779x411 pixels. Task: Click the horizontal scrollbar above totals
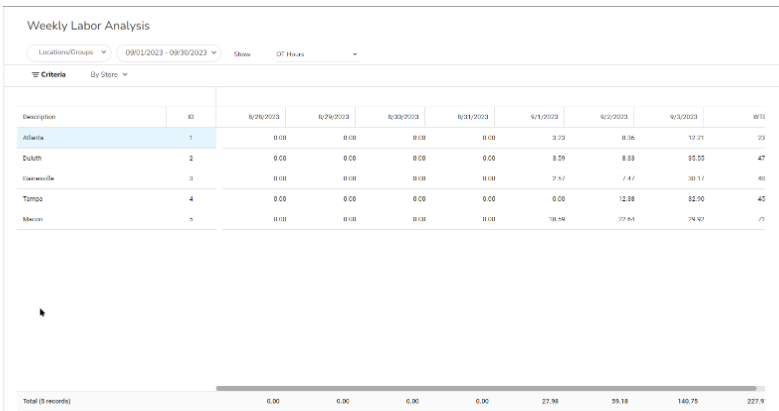[485, 388]
